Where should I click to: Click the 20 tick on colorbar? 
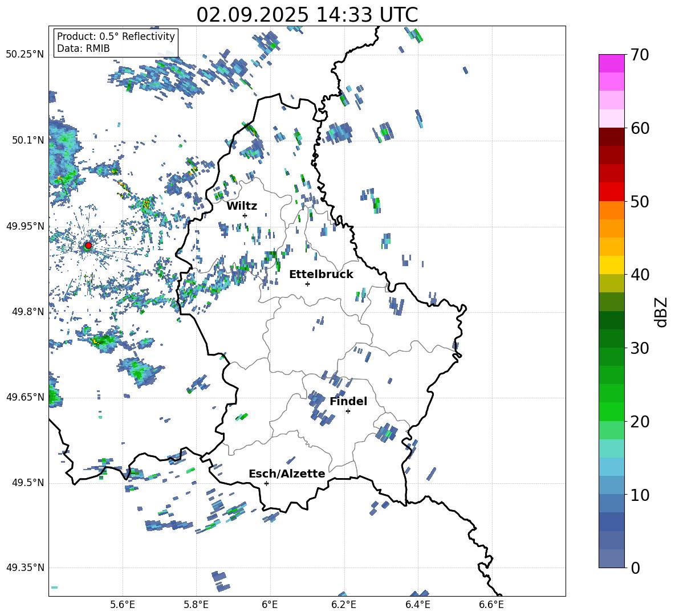click(x=640, y=422)
